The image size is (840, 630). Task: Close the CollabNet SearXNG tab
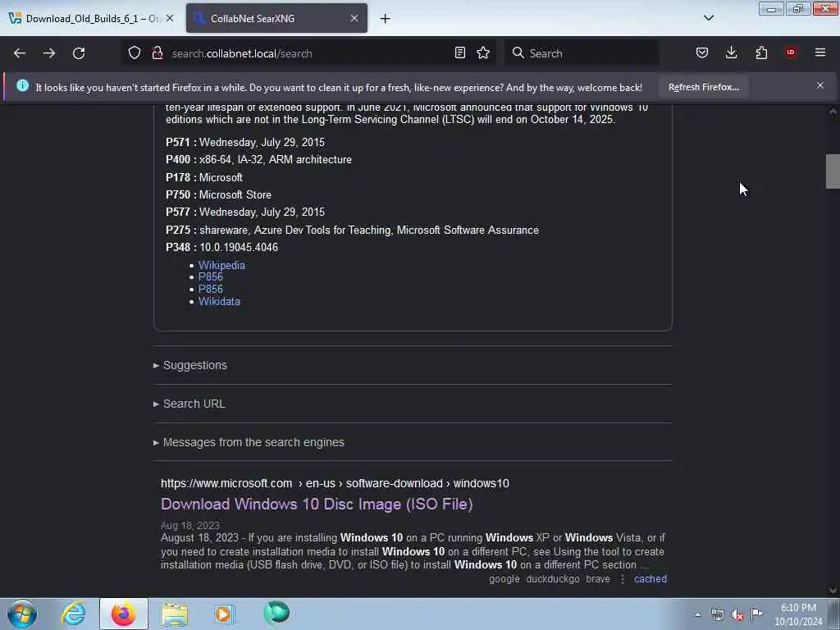click(354, 18)
